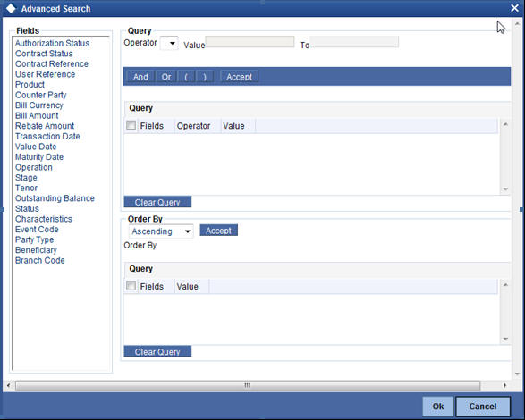Image resolution: width=525 pixels, height=420 pixels.
Task: Click the up arrow of Order By table scrollbar
Action: tap(505, 285)
